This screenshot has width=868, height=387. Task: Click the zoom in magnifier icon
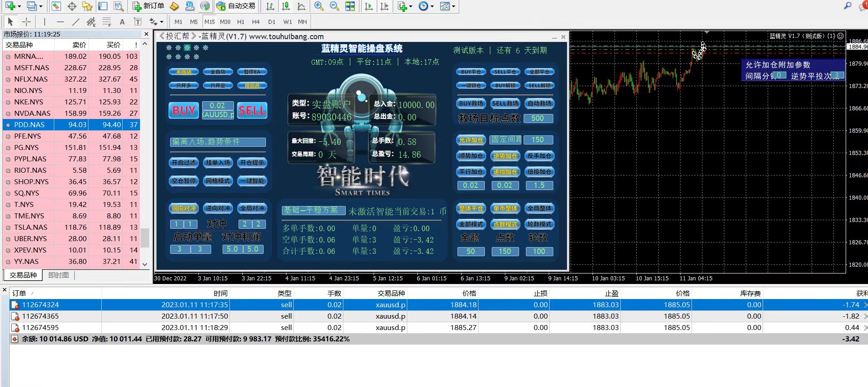tap(319, 6)
